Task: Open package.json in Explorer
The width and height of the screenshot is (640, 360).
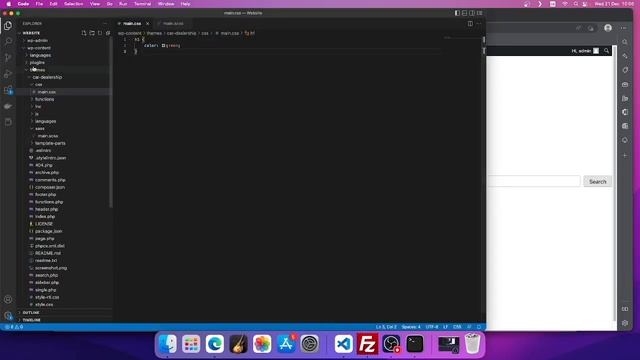Action: [48, 231]
